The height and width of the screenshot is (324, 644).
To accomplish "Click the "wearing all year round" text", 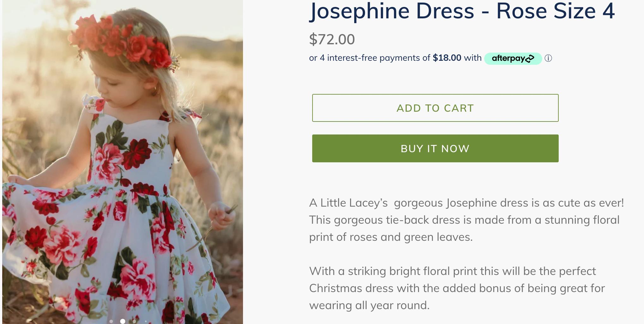I will (369, 305).
